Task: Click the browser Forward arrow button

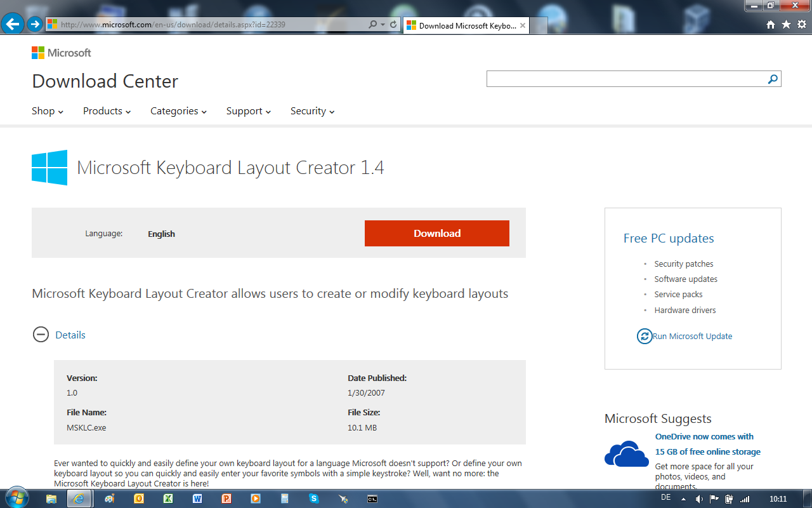Action: pos(35,25)
